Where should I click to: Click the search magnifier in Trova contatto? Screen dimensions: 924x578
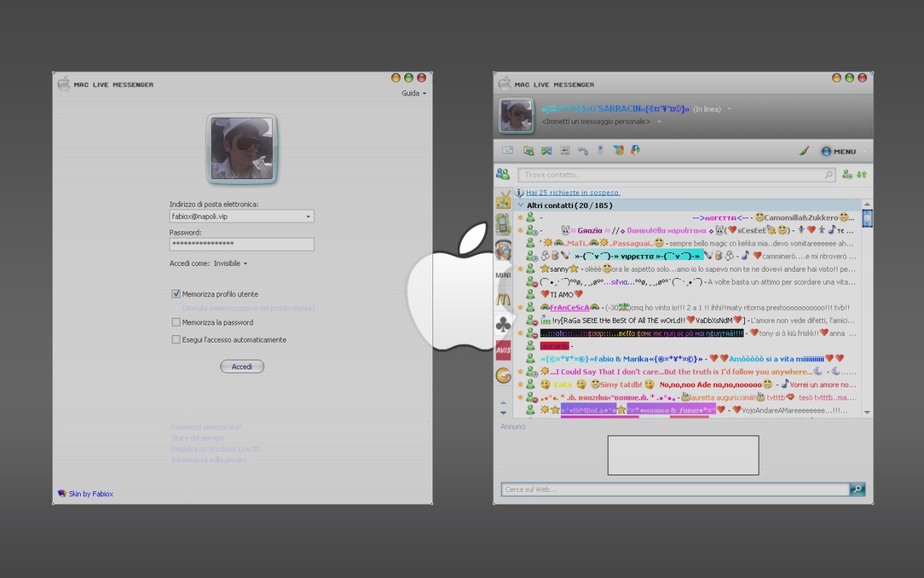point(829,175)
